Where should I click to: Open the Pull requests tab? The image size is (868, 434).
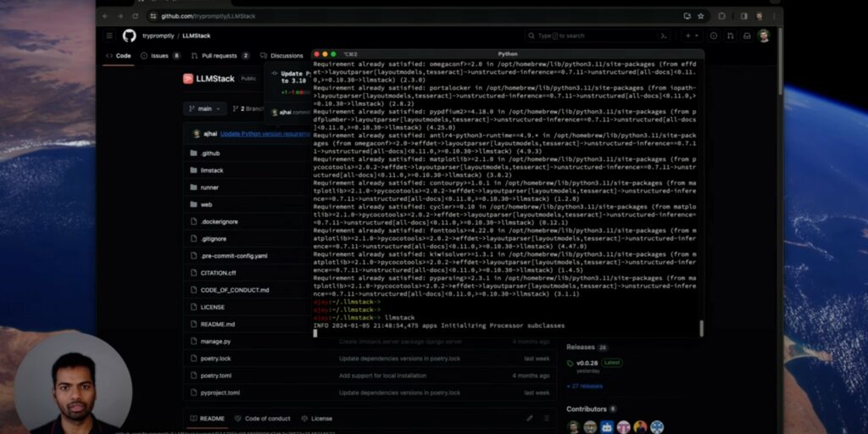point(220,56)
